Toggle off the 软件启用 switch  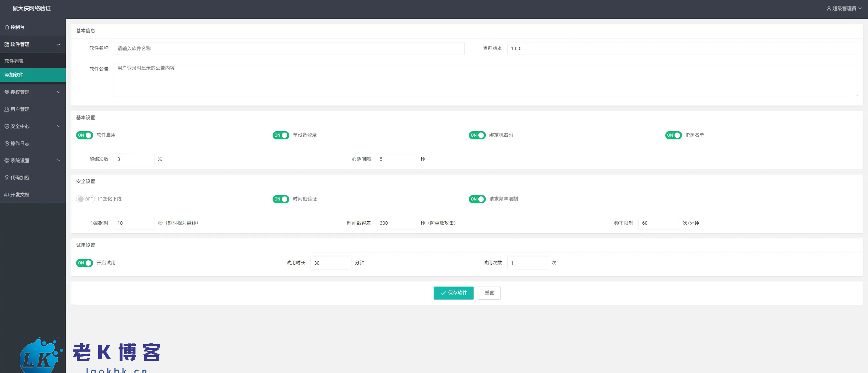pyautogui.click(x=84, y=135)
